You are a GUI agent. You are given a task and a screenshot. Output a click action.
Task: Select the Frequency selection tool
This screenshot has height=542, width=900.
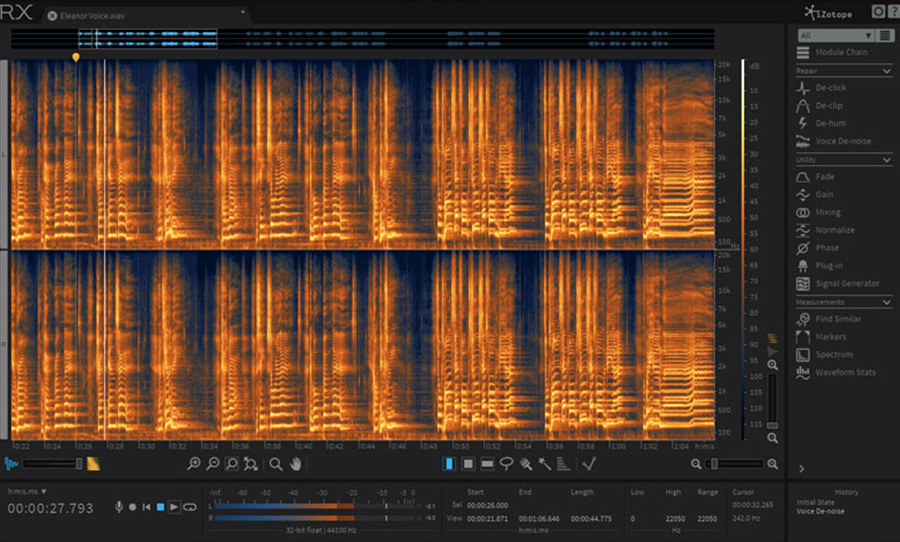pos(487,464)
